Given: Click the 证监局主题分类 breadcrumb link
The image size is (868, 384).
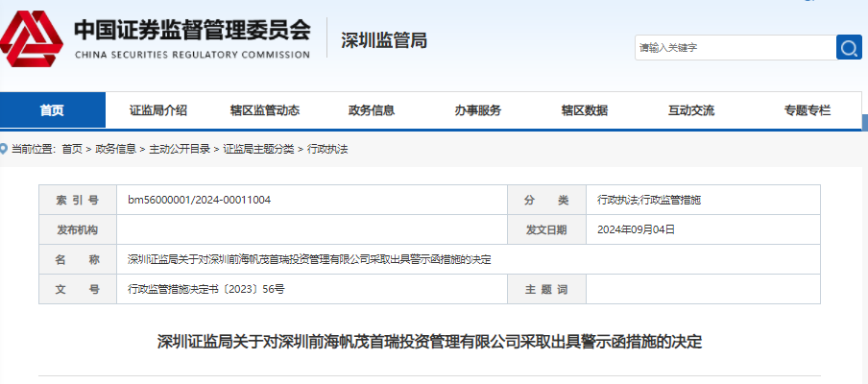Looking at the screenshot, I should [x=258, y=149].
